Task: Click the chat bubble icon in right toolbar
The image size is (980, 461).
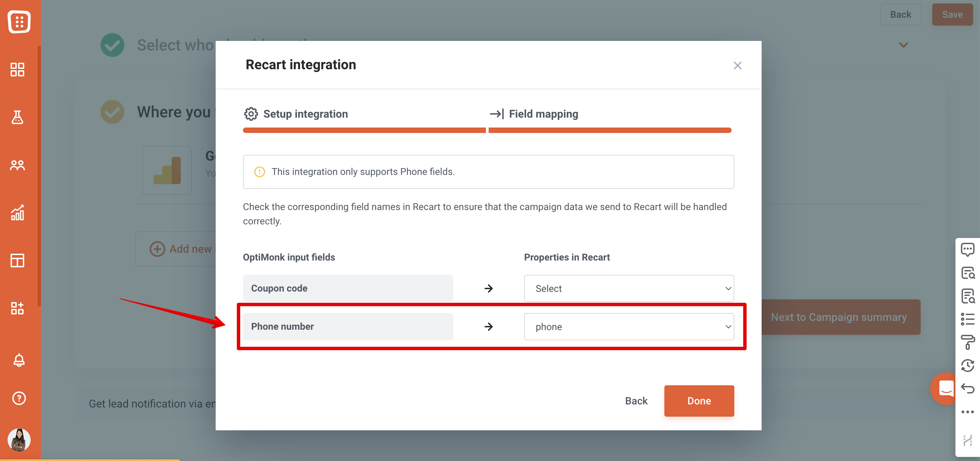Action: pos(967,250)
